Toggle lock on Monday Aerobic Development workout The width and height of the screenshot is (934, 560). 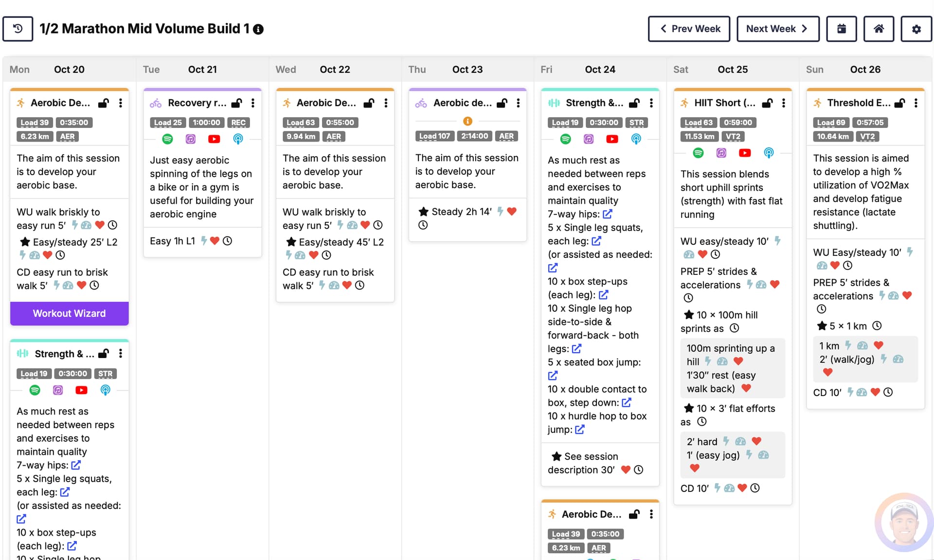(104, 103)
